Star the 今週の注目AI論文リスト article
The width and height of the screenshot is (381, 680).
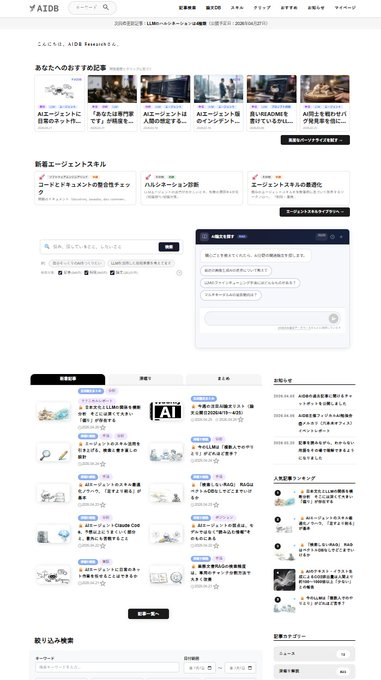241,419
